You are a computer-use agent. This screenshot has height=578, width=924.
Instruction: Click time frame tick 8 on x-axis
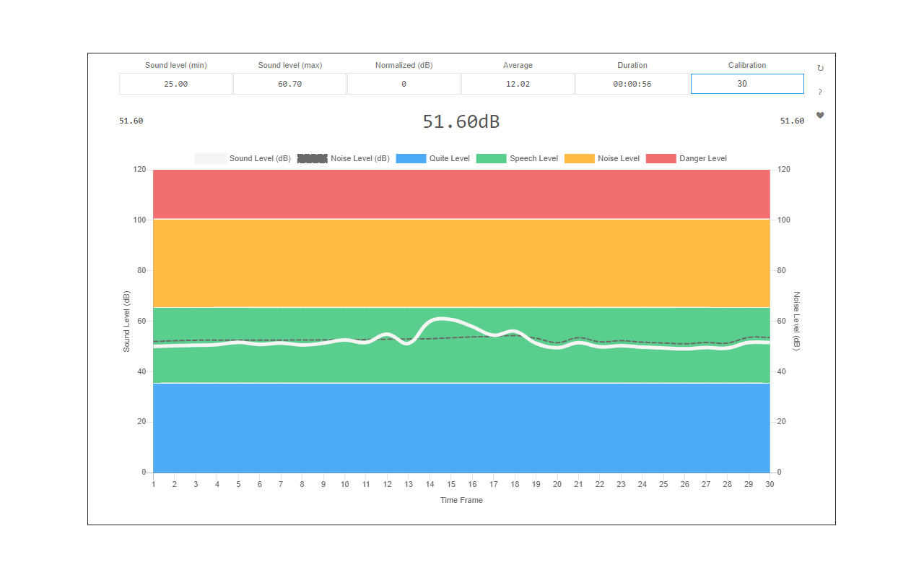(x=302, y=484)
